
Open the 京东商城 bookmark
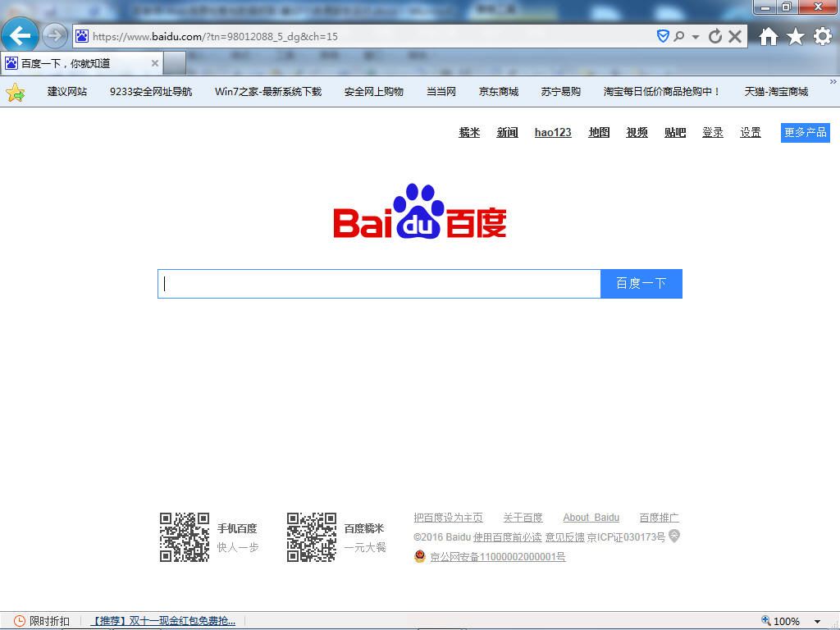point(498,92)
